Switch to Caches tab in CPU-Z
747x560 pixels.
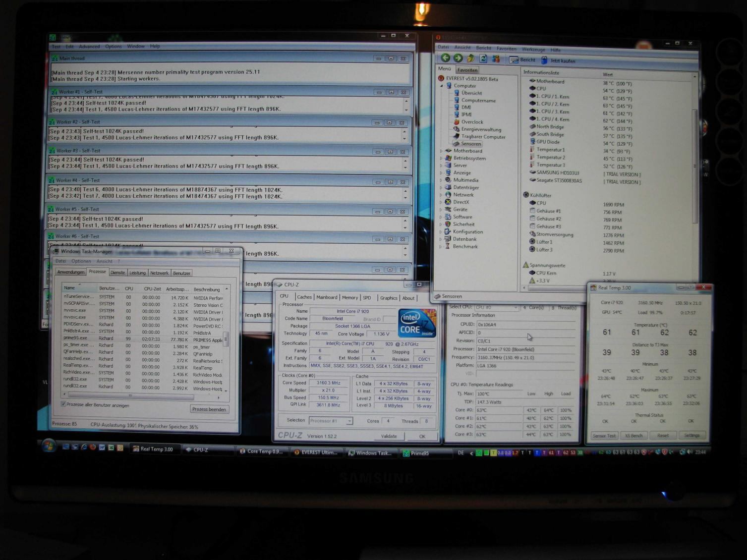tap(304, 297)
